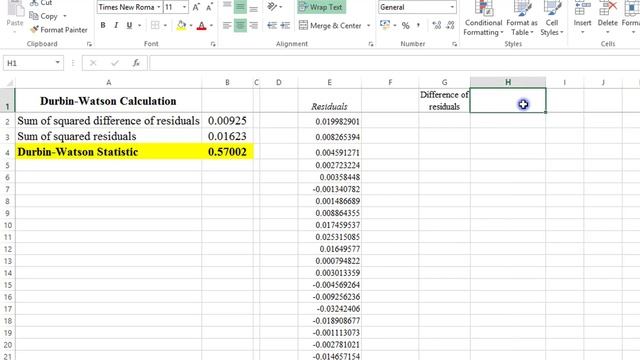640x360 pixels.
Task: Click Merge & Center
Action: pos(331,25)
